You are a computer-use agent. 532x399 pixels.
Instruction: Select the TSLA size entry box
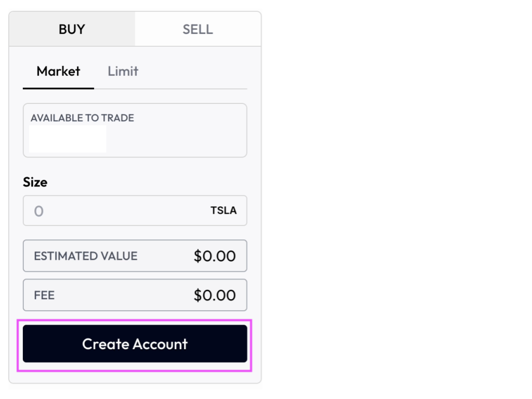pos(135,210)
